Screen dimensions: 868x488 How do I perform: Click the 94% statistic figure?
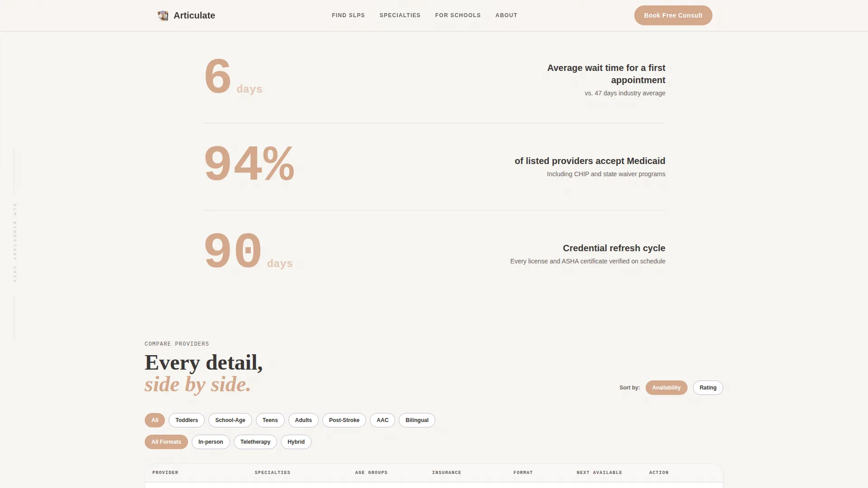[249, 164]
